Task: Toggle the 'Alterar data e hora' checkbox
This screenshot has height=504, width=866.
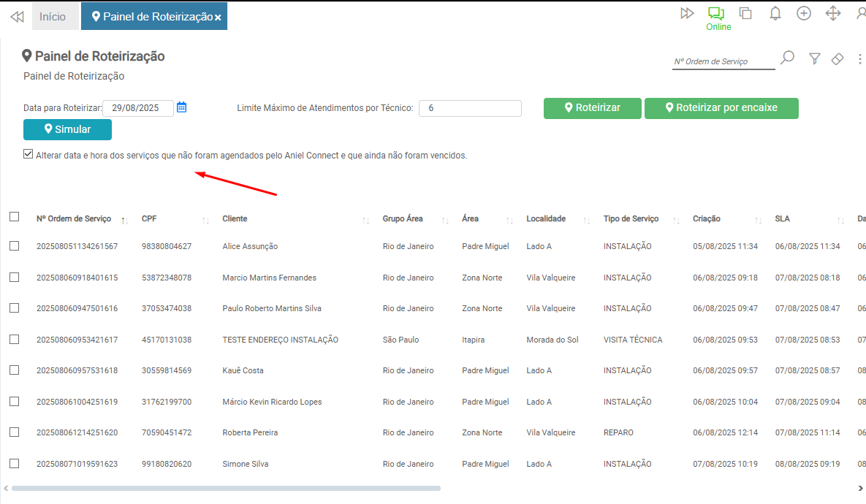Action: pyautogui.click(x=29, y=154)
